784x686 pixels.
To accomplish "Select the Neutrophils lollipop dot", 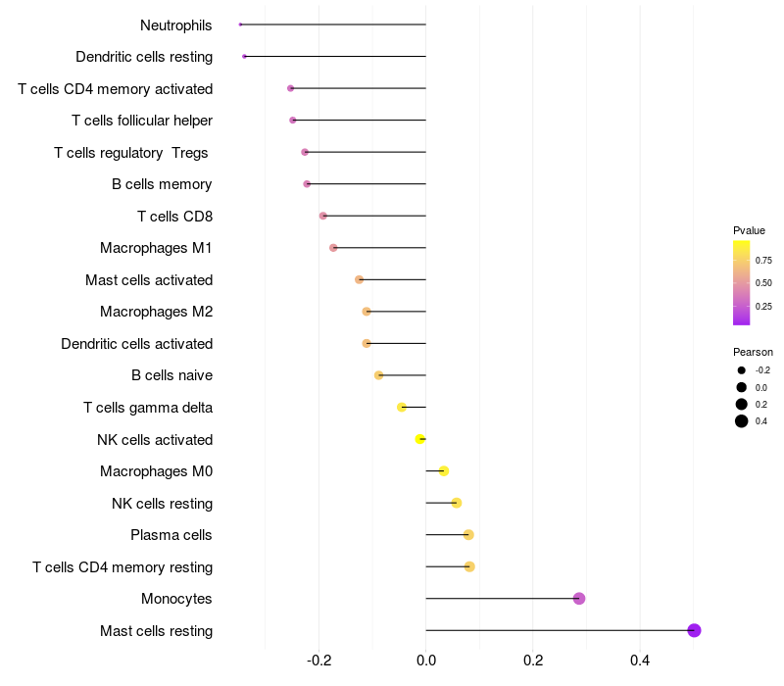I will (240, 24).
